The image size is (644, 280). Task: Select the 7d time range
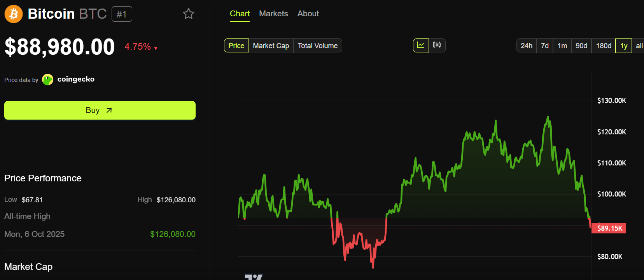pyautogui.click(x=545, y=46)
